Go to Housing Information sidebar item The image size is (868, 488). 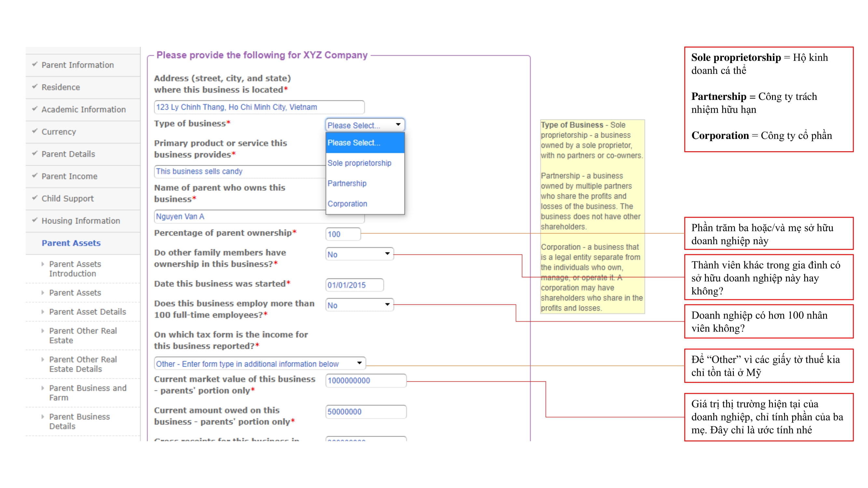click(80, 221)
